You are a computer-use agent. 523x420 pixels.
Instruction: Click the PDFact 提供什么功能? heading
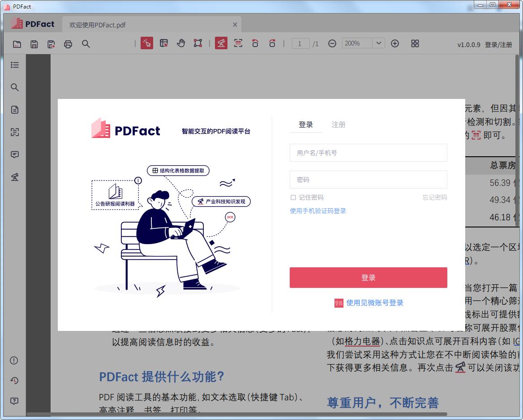[x=162, y=377]
